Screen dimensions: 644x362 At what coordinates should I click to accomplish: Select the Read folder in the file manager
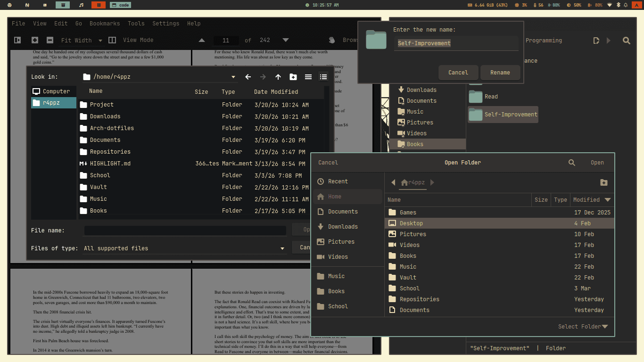point(483,97)
